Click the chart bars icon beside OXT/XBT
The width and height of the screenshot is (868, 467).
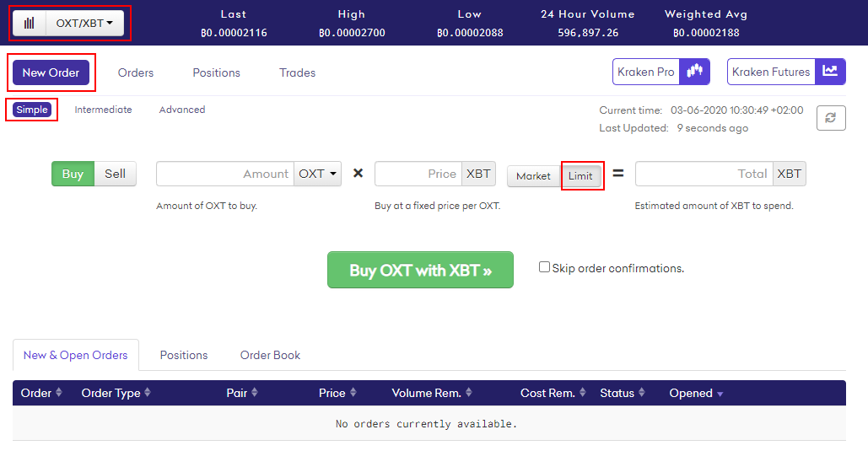point(30,24)
